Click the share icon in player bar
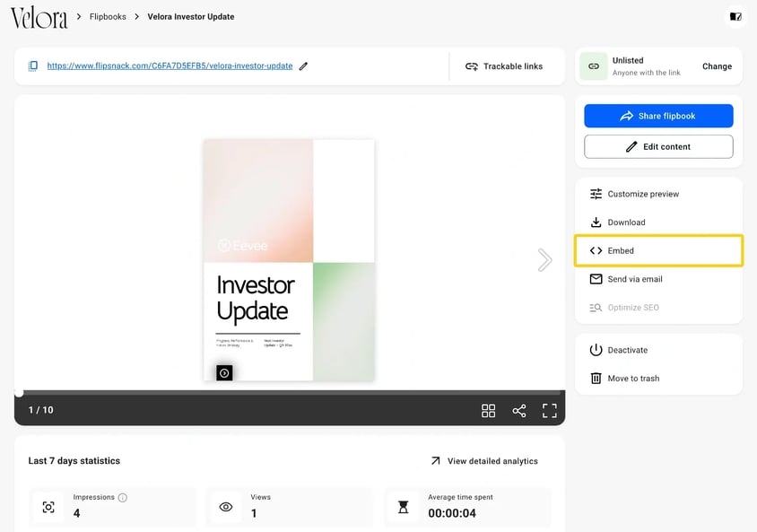This screenshot has width=757, height=532. click(519, 411)
